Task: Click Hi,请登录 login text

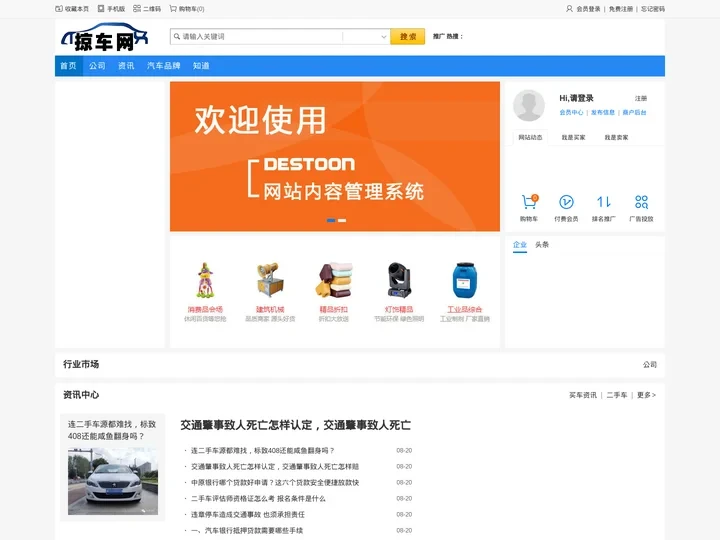Action: [576, 98]
